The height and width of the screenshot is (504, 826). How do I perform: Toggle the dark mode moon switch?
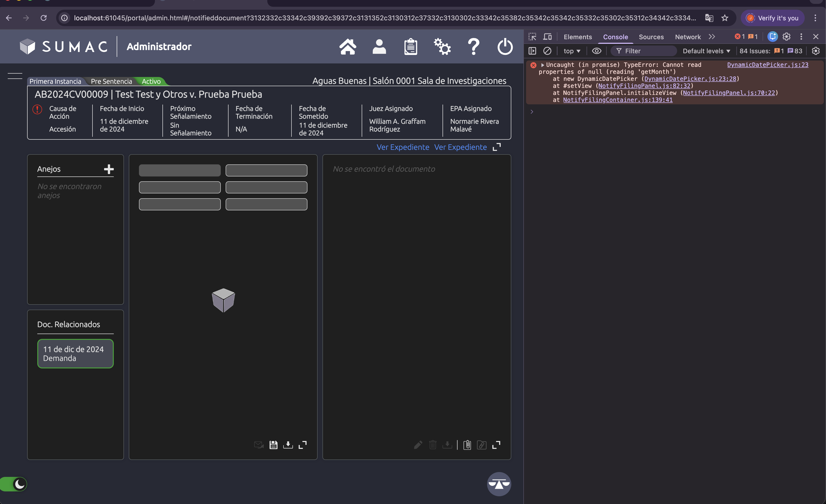point(13,484)
